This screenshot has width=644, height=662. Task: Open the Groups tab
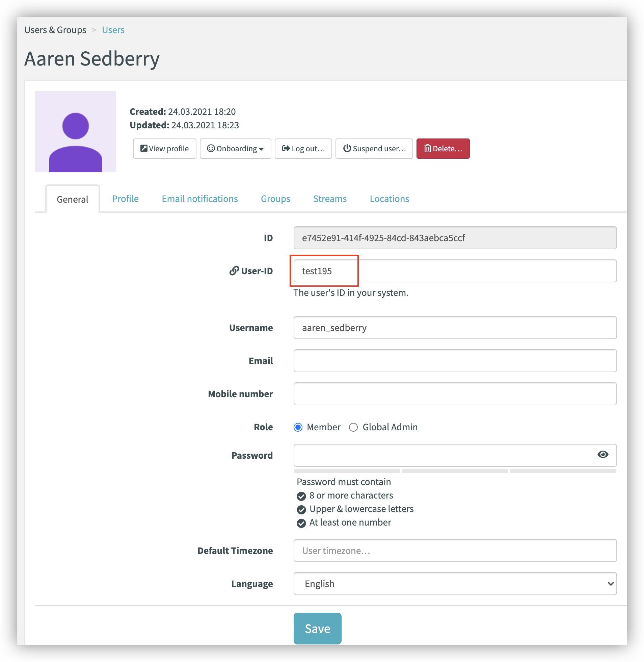(275, 199)
